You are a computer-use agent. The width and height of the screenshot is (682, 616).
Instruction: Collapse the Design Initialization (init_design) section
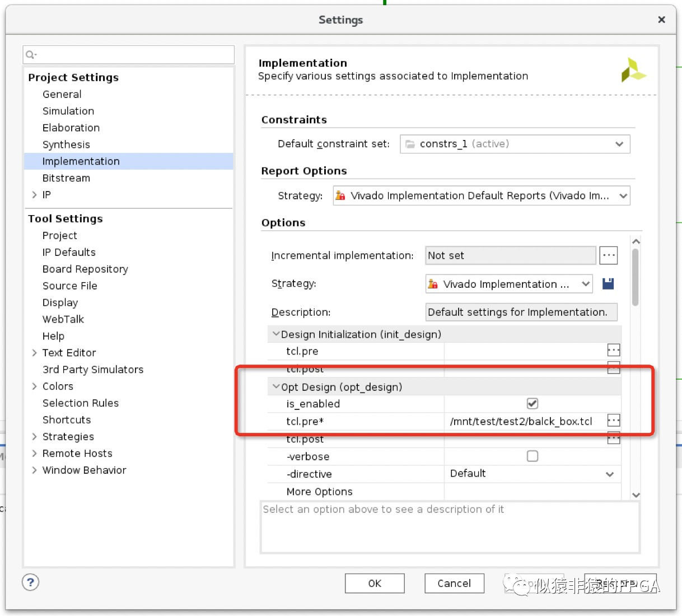(x=275, y=334)
